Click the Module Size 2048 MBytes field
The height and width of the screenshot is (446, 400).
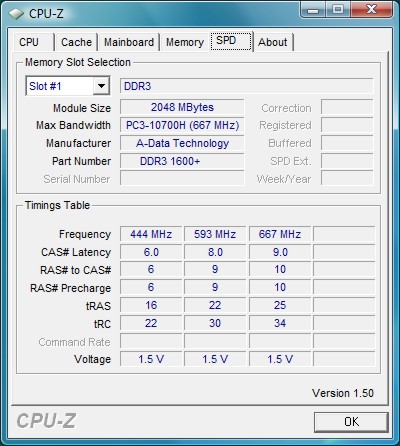(182, 107)
